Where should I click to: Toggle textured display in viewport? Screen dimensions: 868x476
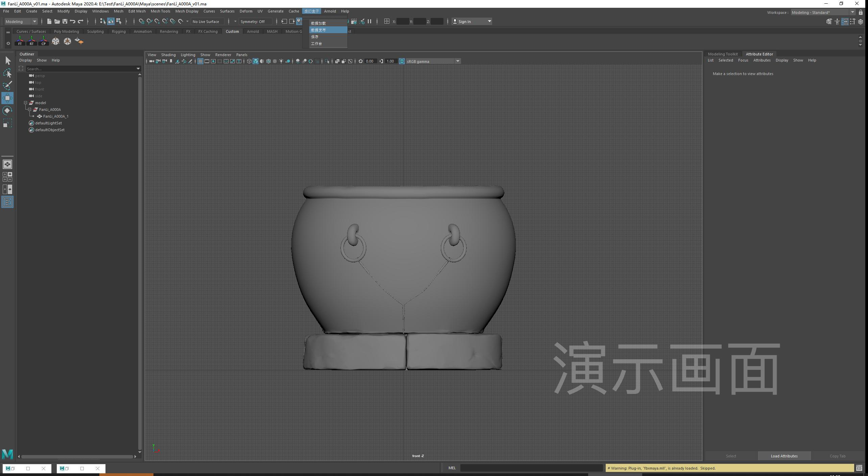pos(275,61)
